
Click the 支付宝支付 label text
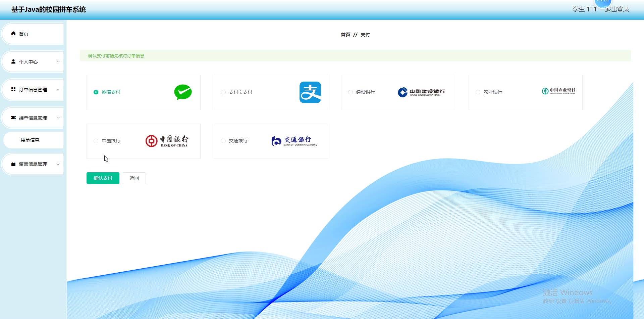(240, 92)
